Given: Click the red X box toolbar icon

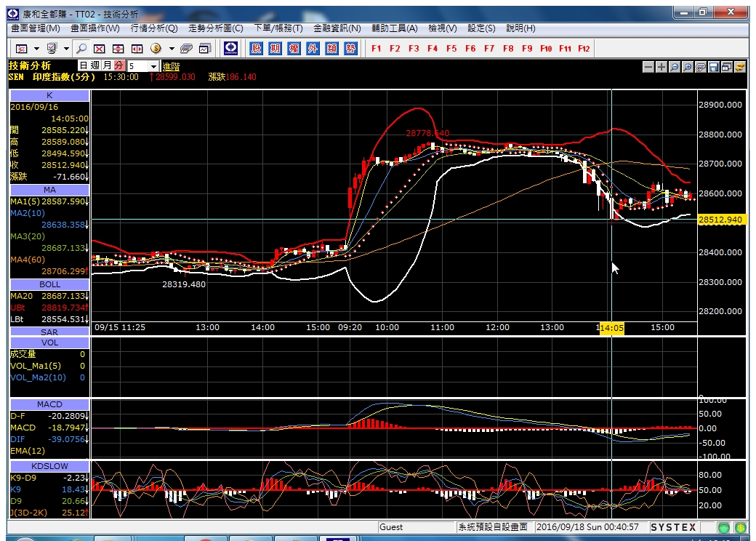Looking at the screenshot, I should 100,49.
